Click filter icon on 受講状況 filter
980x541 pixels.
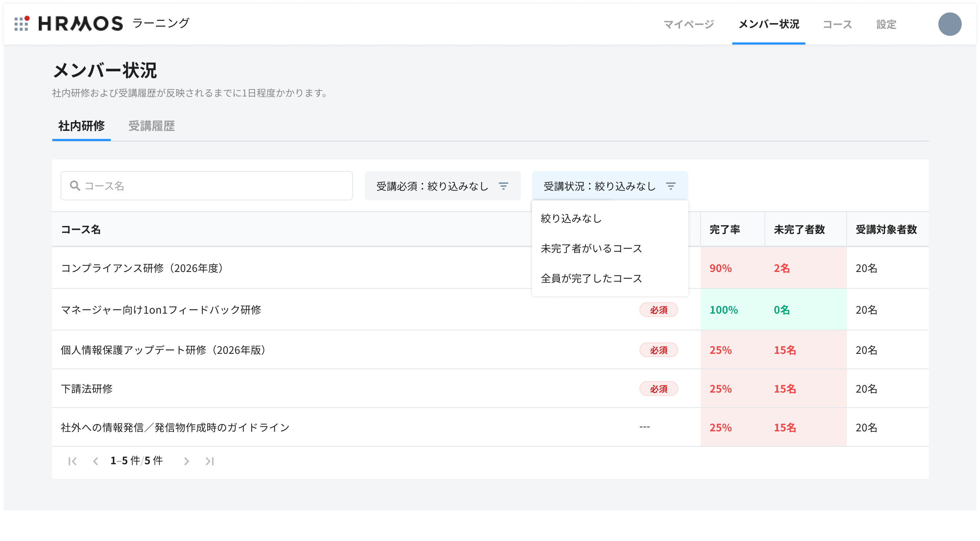click(671, 186)
